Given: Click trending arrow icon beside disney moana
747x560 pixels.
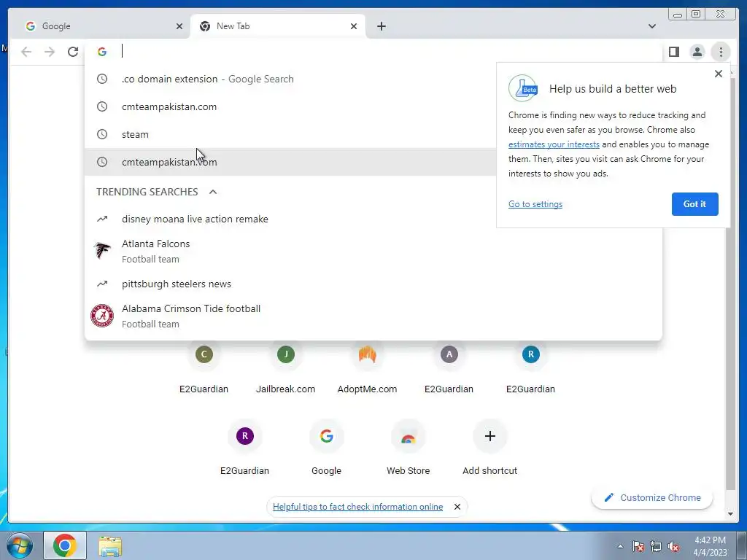Looking at the screenshot, I should point(102,219).
